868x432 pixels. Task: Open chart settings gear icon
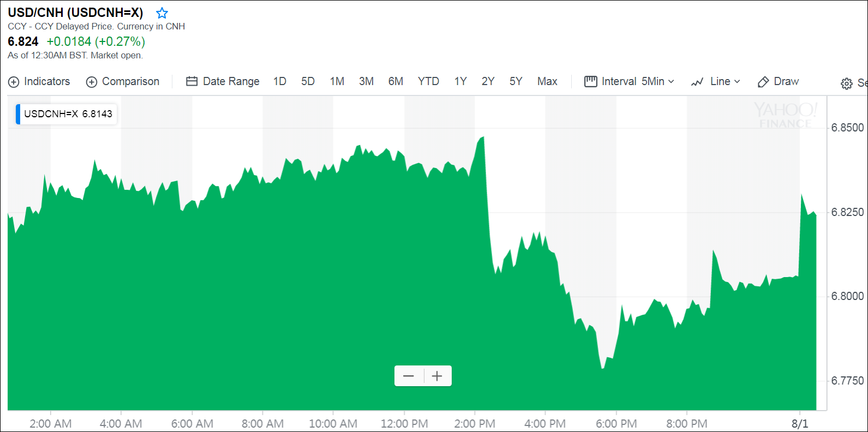(x=846, y=83)
